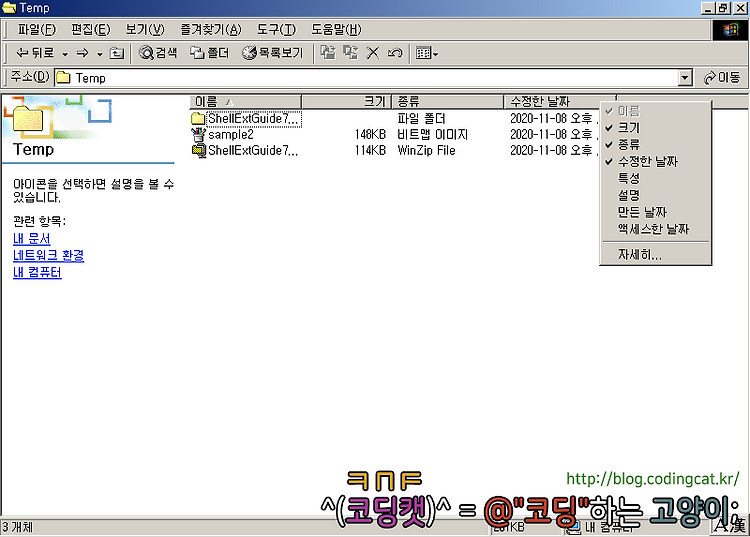
Task: Show the Folders (폴더) pane
Action: click(210, 53)
